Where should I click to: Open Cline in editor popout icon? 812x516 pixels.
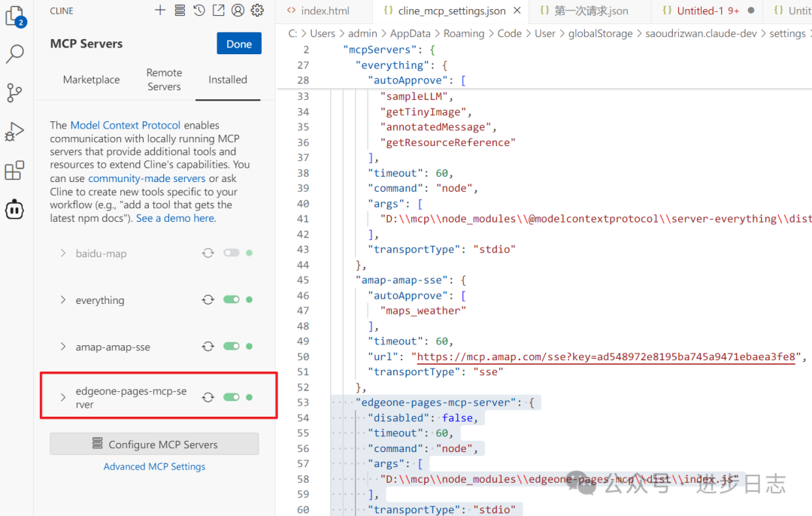(x=219, y=11)
